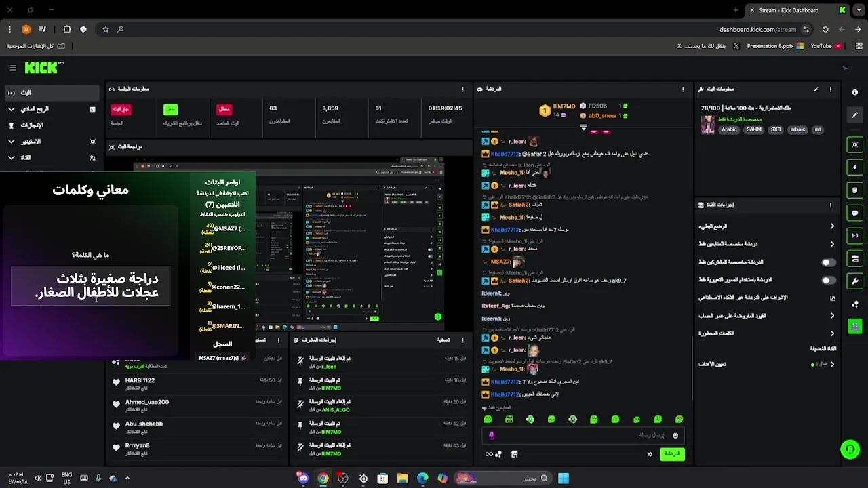
Task: Click follower HARBI1122 in activity list
Action: [140, 381]
